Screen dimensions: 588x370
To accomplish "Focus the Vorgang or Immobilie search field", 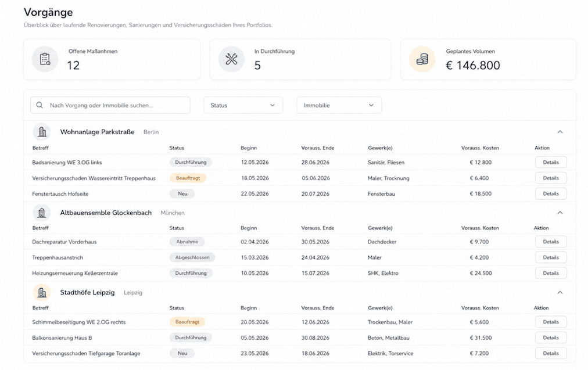I will [110, 105].
